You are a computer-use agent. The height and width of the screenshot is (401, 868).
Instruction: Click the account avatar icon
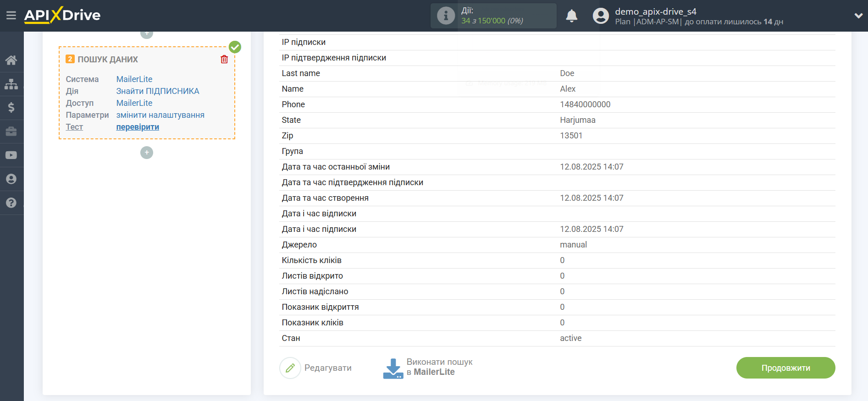click(601, 16)
